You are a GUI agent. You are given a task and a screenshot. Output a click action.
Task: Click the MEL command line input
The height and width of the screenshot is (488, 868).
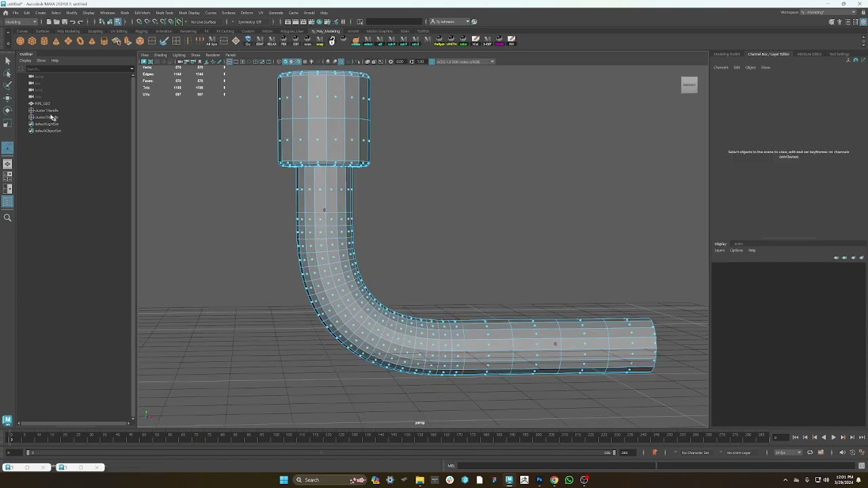tap(556, 466)
